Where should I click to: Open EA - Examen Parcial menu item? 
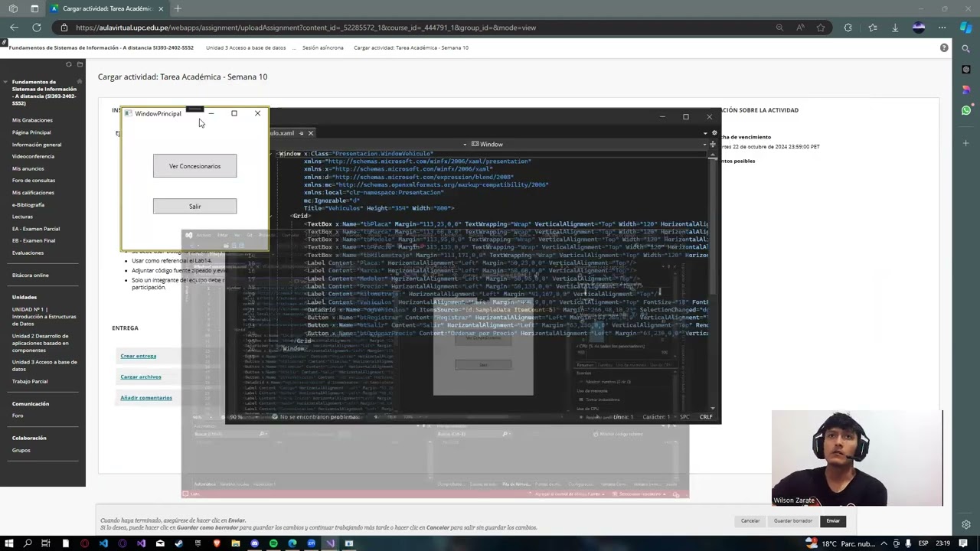(x=36, y=229)
